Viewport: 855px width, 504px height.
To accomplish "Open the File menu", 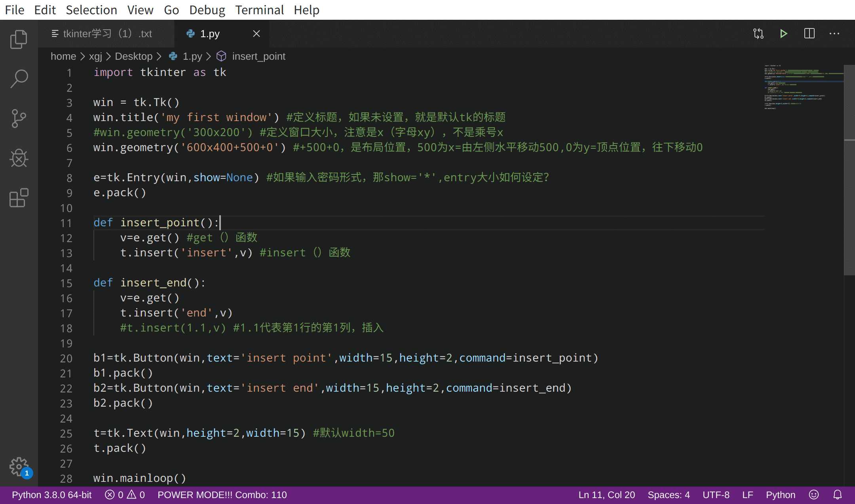I will click(15, 10).
